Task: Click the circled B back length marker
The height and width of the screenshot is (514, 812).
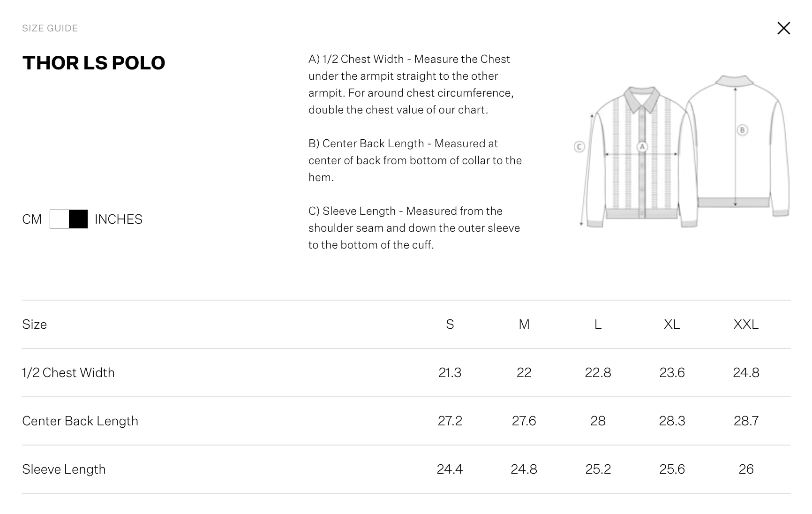Action: [742, 130]
